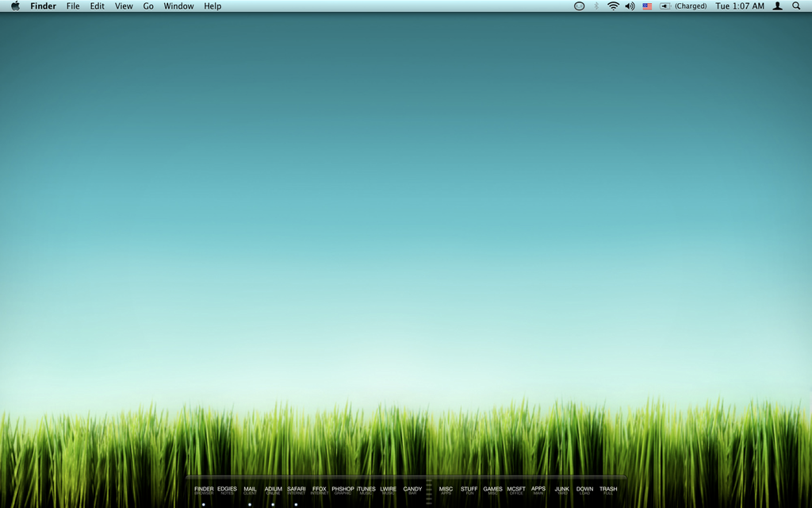This screenshot has height=508, width=812.
Task: Expand the APPS main stack in dock
Action: [538, 491]
